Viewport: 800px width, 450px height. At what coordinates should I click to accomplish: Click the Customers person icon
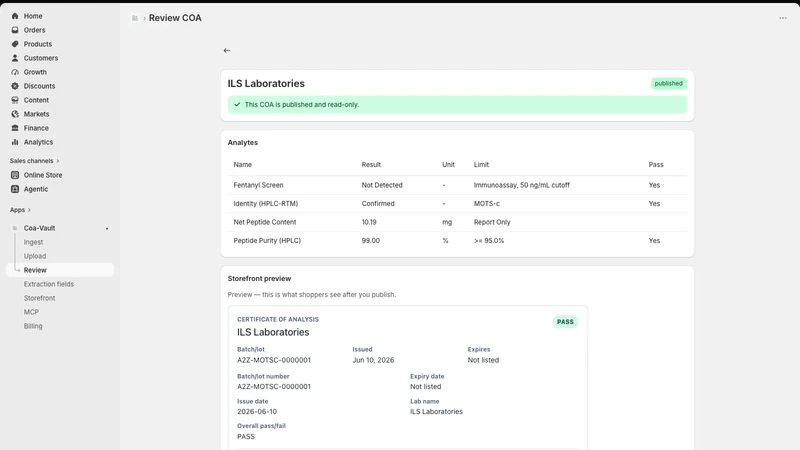15,58
